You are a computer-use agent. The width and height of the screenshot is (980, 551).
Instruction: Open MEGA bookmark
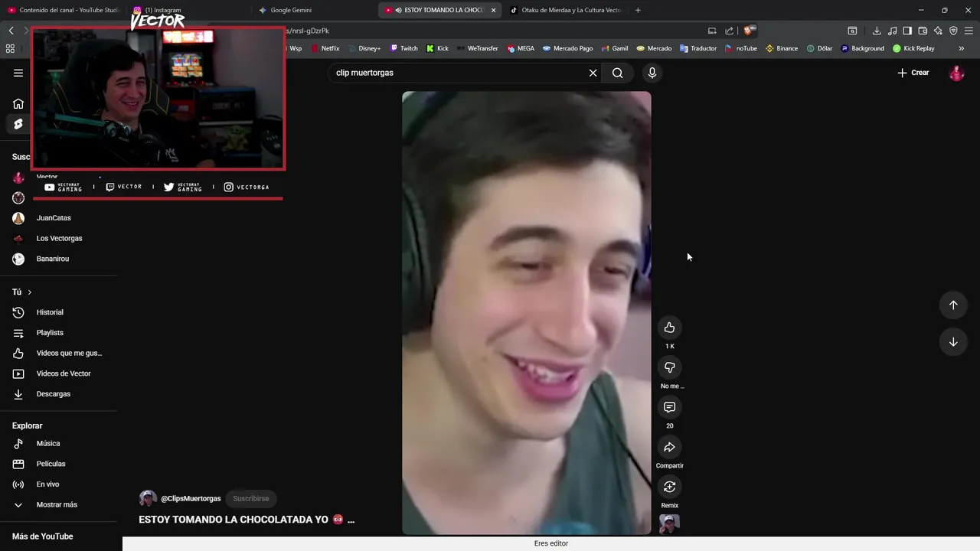[520, 48]
